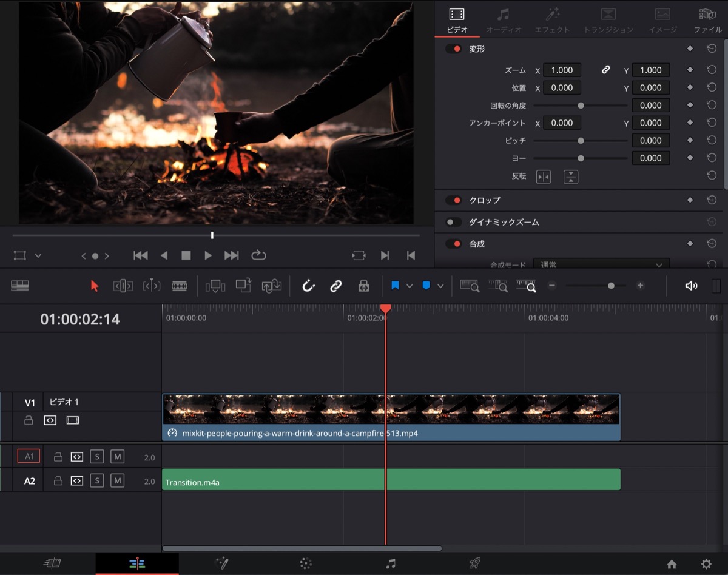Click the timeline zoom out minus button

coord(551,286)
